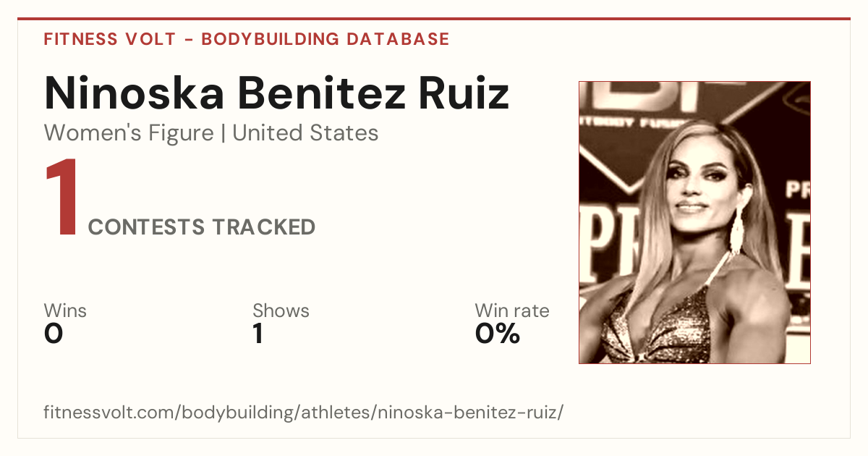Click the Wins stat label
The width and height of the screenshot is (868, 456).
(x=65, y=311)
